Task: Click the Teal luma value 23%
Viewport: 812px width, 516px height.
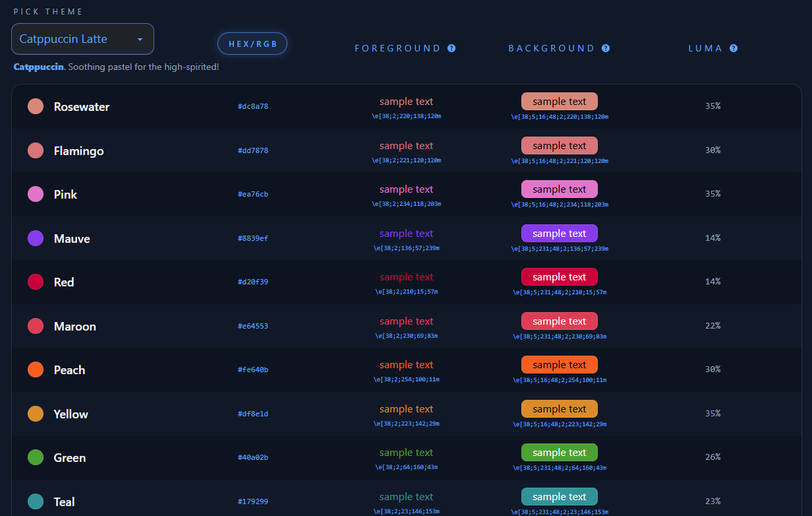Action: (x=713, y=502)
